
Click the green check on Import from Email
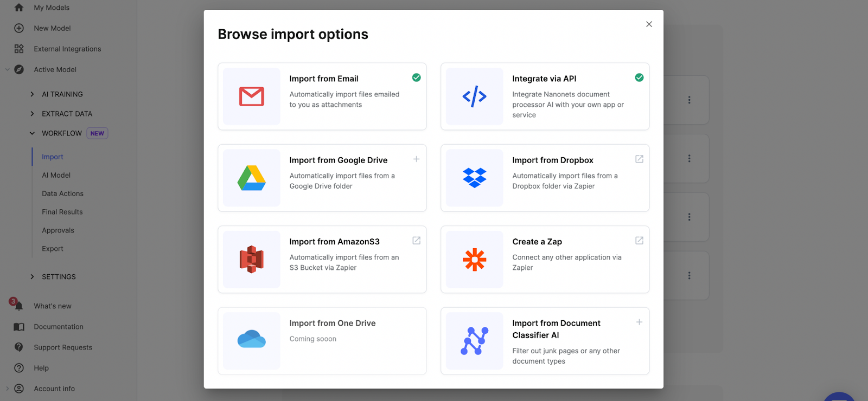click(x=417, y=77)
